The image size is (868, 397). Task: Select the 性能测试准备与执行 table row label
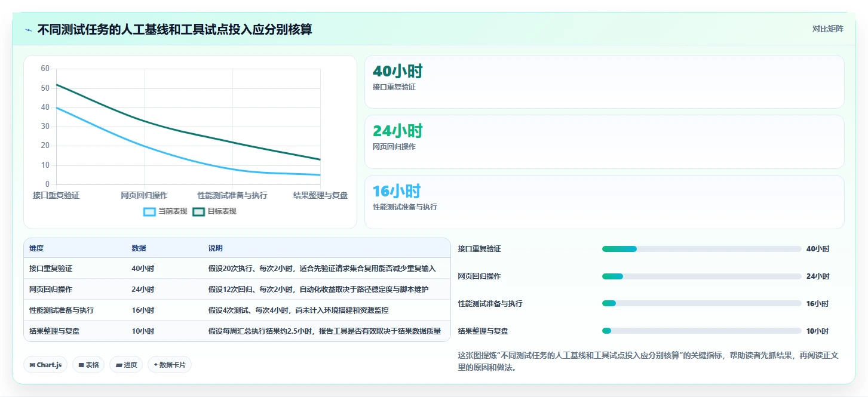62,310
